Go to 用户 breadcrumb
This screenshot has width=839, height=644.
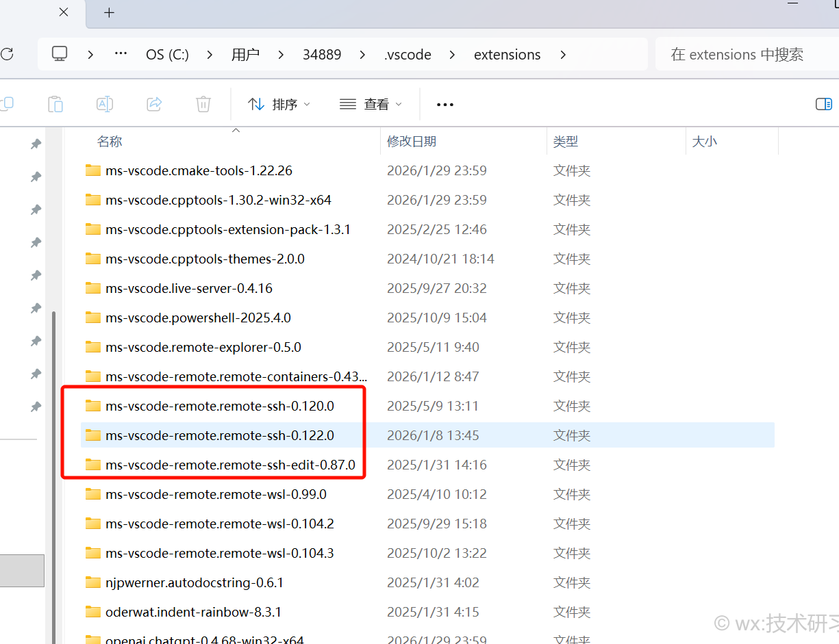pyautogui.click(x=245, y=55)
